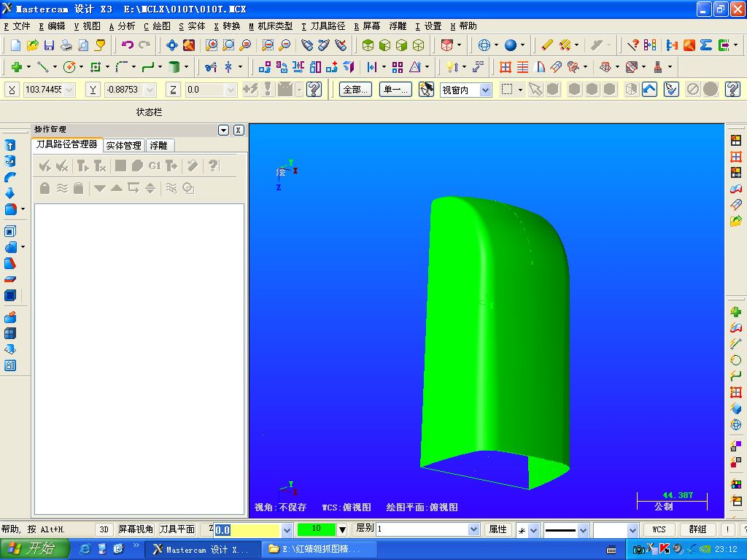The height and width of the screenshot is (560, 747).
Task: Click the Print icon
Action: point(66,45)
